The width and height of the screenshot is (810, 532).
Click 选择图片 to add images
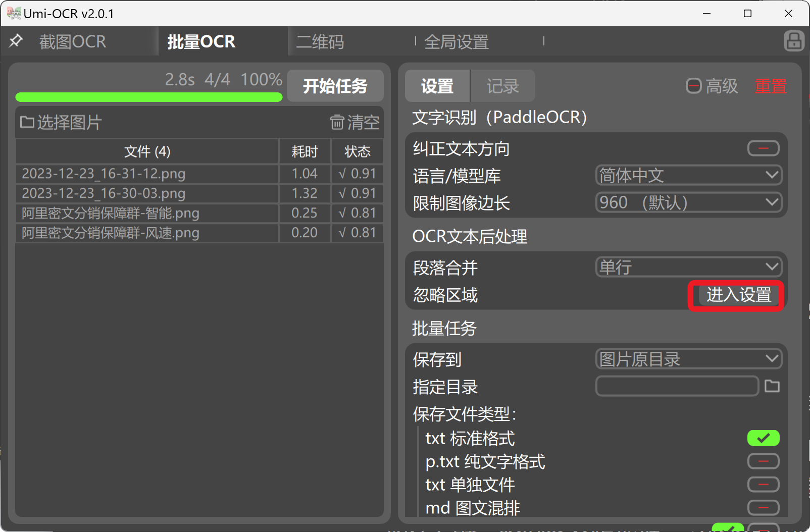(x=61, y=122)
